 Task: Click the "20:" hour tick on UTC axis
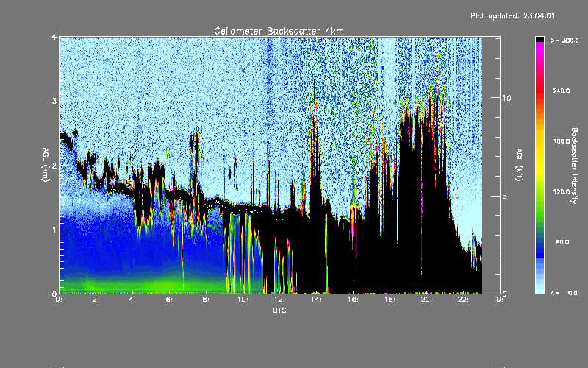(426, 300)
